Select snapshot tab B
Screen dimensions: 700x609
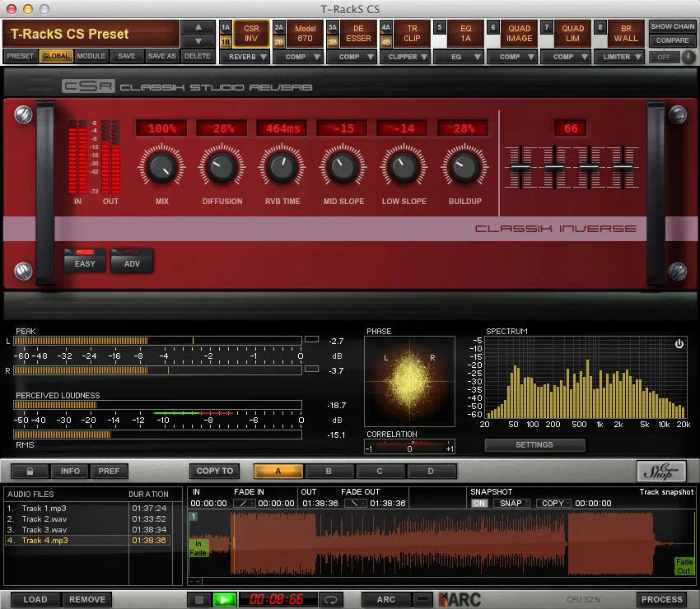point(329,472)
